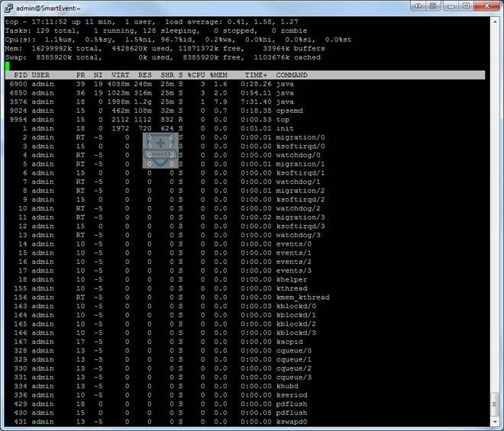The height and width of the screenshot is (431, 504).
Task: Click the green terminal cursor block
Action: click(x=7, y=66)
